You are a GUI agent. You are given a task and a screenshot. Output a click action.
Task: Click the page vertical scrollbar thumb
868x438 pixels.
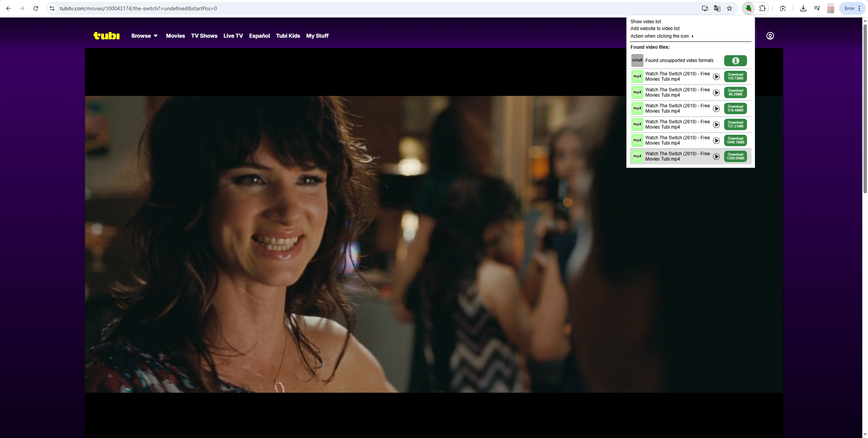pyautogui.click(x=865, y=108)
